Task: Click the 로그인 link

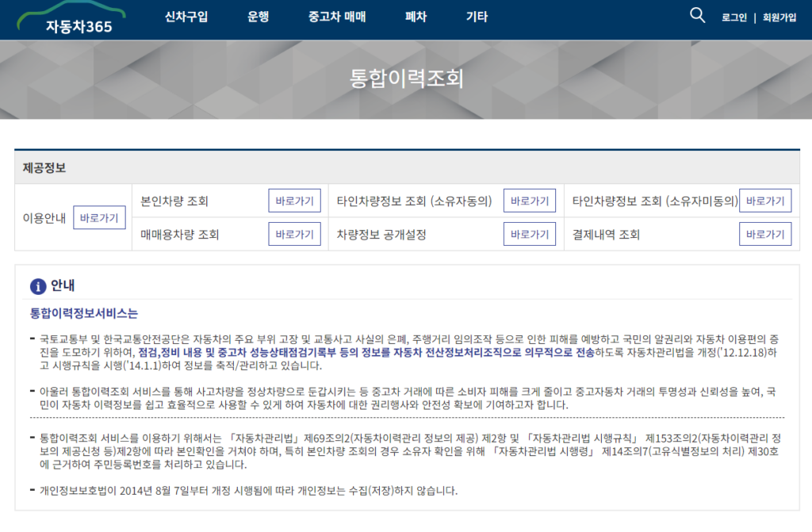Action: (733, 17)
